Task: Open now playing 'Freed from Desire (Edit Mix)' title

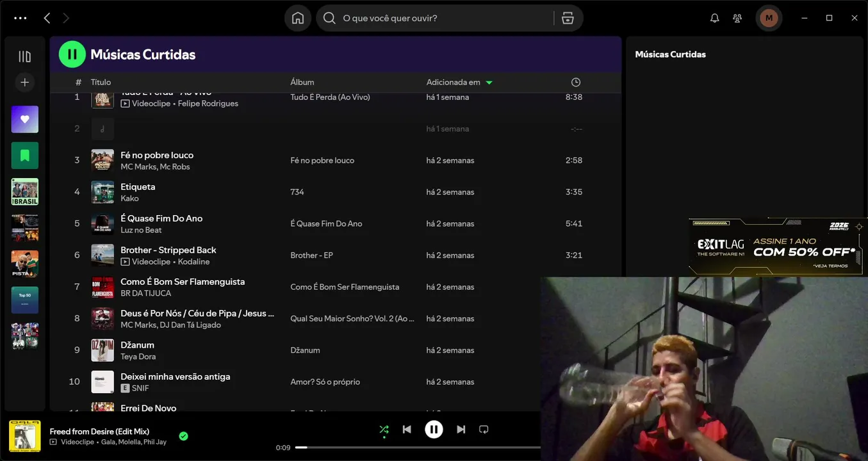Action: coord(99,432)
